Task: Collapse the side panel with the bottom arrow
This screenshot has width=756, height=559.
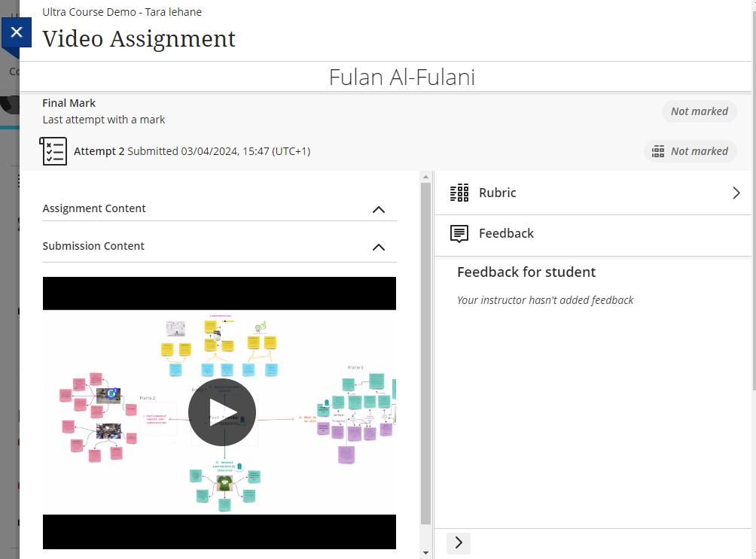Action: [x=459, y=543]
